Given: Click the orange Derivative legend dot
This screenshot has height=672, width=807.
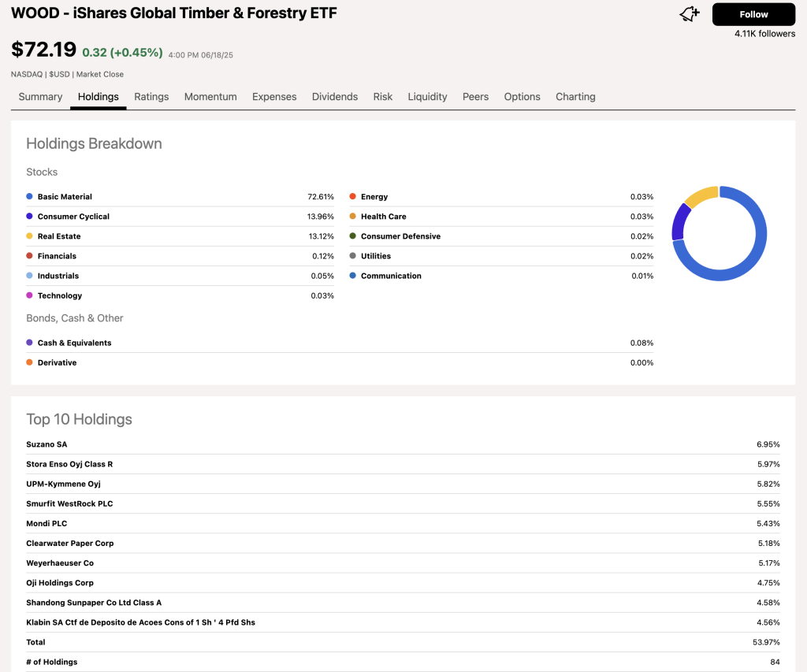Looking at the screenshot, I should coord(29,362).
